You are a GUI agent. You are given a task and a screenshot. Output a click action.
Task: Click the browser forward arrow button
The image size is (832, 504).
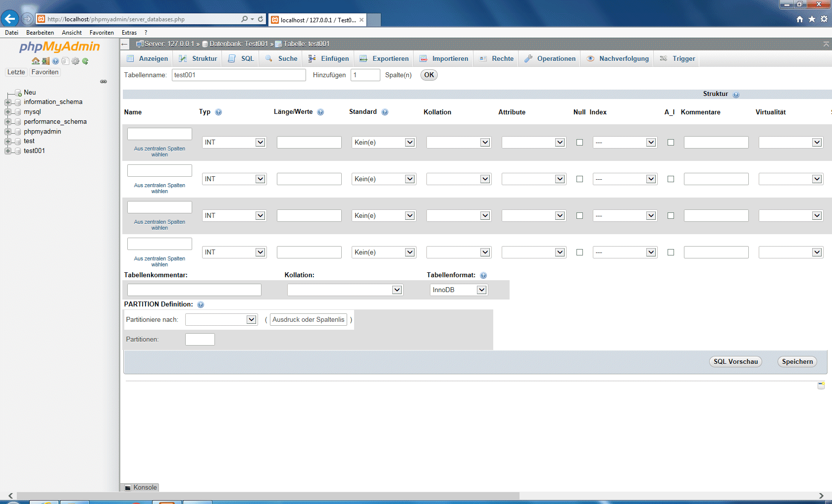point(27,19)
